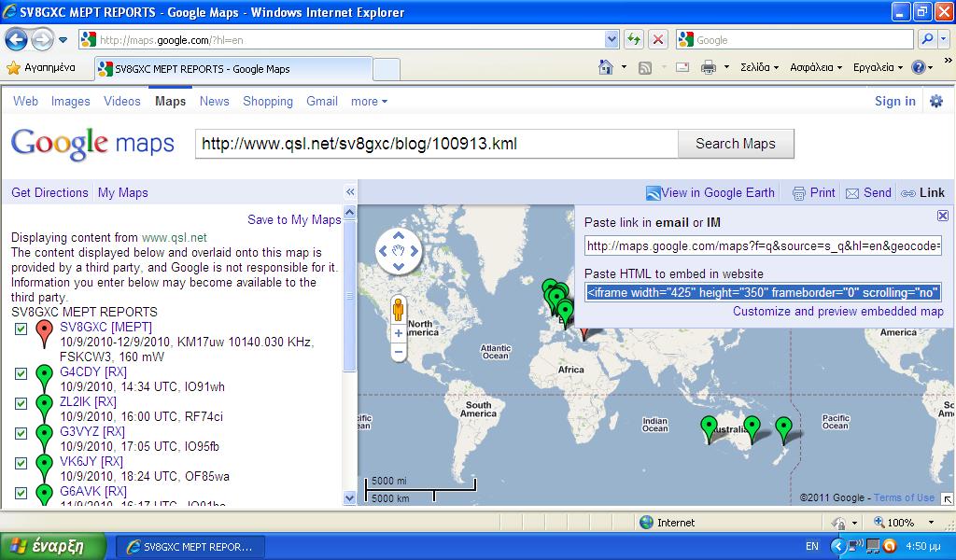
Task: Close the link popup with X
Action: click(x=943, y=215)
